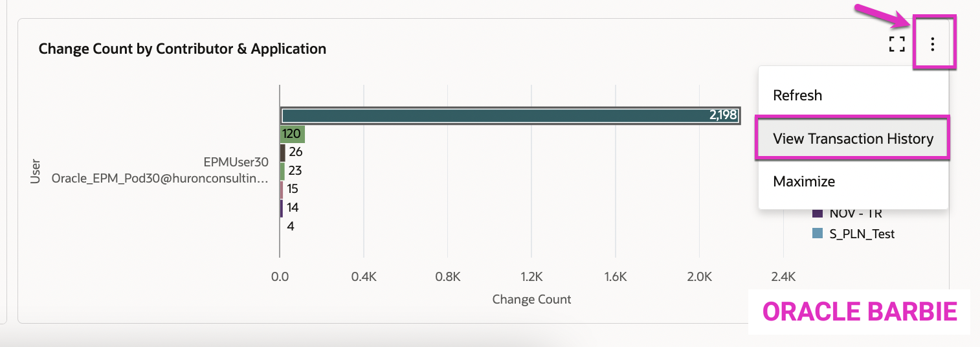Click the purple bar labeled 14
The image size is (980, 347).
click(x=281, y=208)
